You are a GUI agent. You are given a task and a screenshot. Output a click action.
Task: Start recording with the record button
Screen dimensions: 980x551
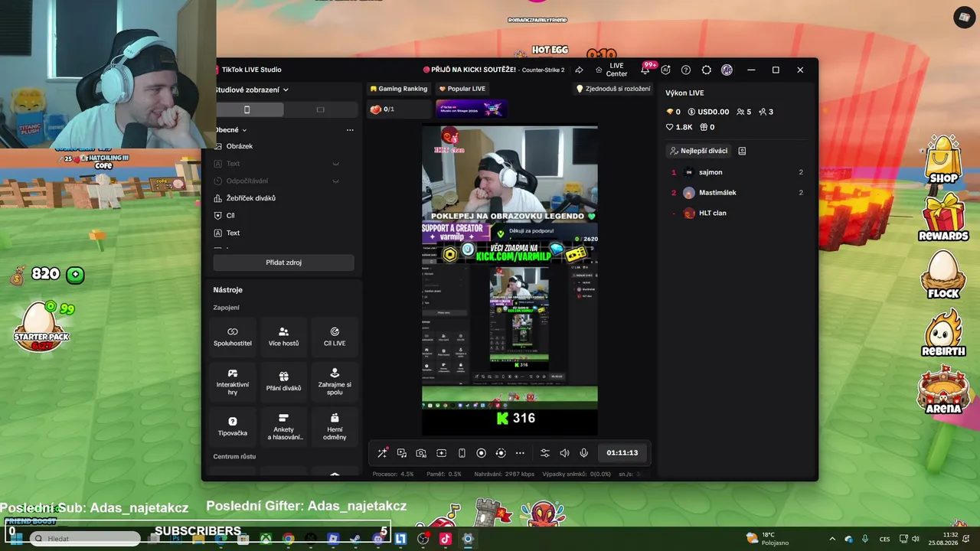pyautogui.click(x=481, y=453)
